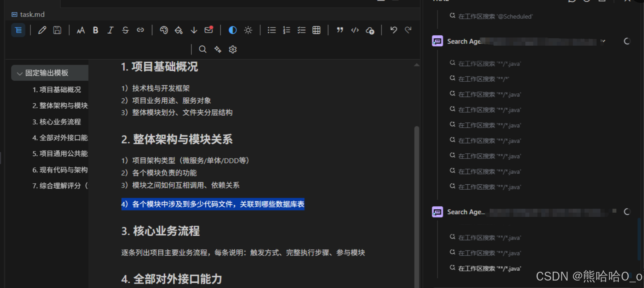Click the paragraph 逐条列出项目主要业务流程

pyautogui.click(x=243, y=253)
